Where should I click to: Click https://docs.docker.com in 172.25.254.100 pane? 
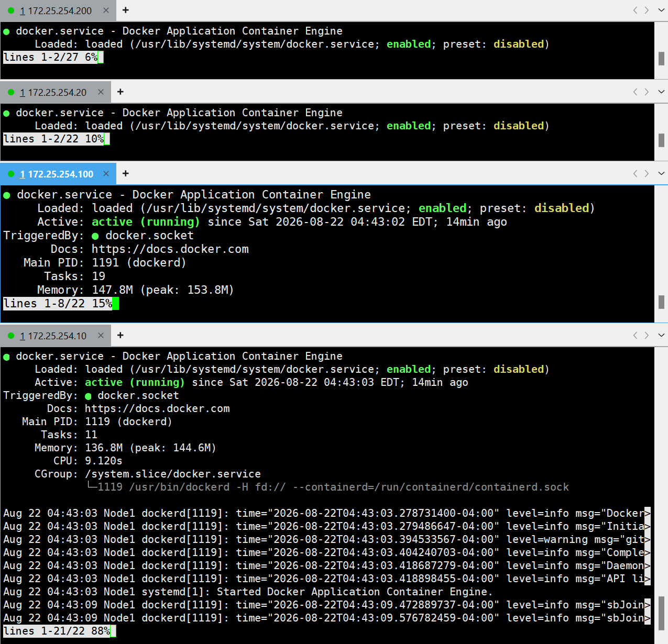(x=170, y=249)
